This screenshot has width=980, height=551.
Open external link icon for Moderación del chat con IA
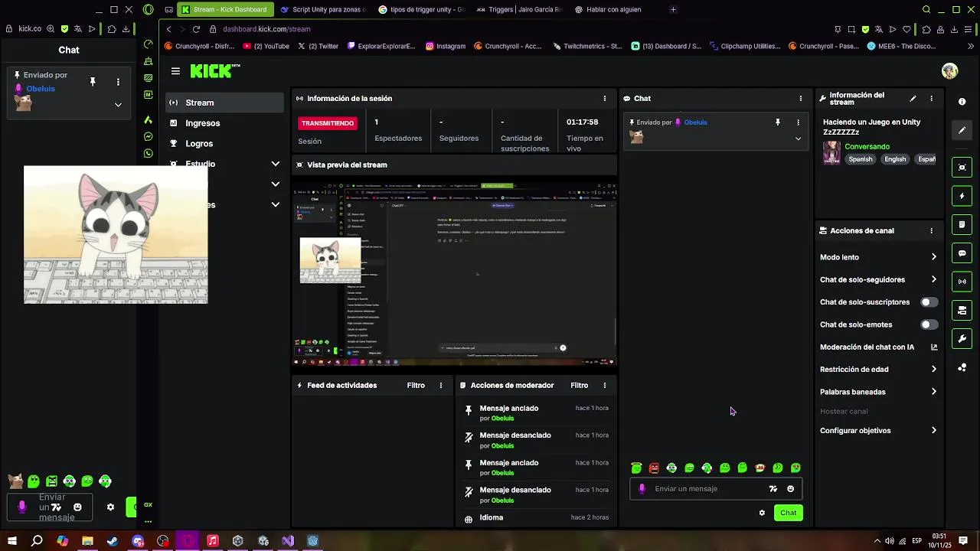(x=933, y=347)
